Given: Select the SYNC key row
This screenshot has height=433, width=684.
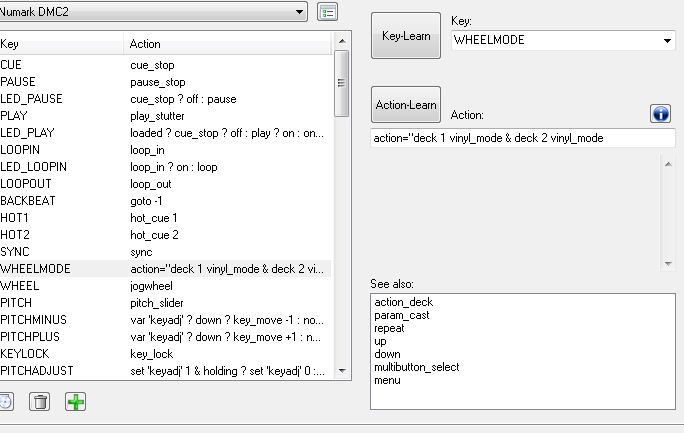Looking at the screenshot, I should [165, 252].
